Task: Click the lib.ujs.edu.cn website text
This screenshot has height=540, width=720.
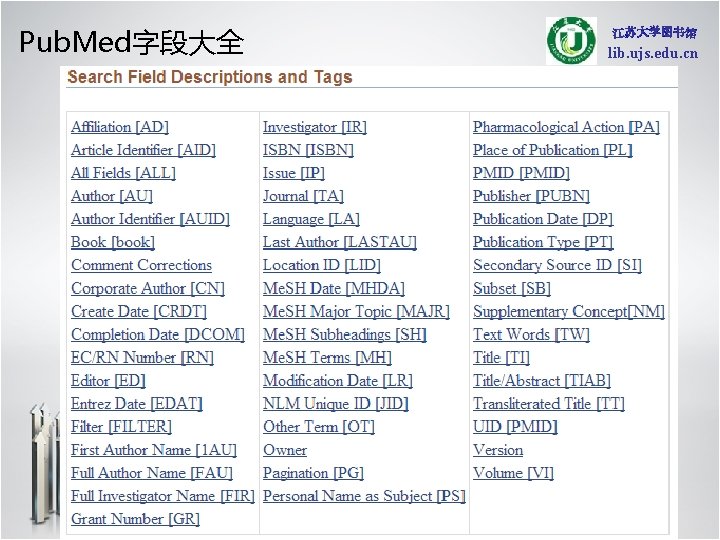Action: 652,53
